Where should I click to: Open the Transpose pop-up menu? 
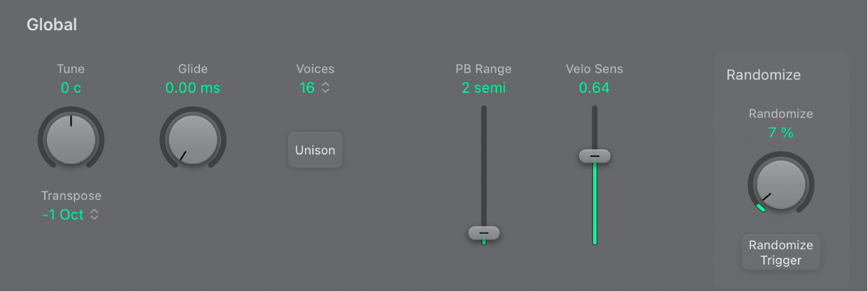click(x=70, y=215)
